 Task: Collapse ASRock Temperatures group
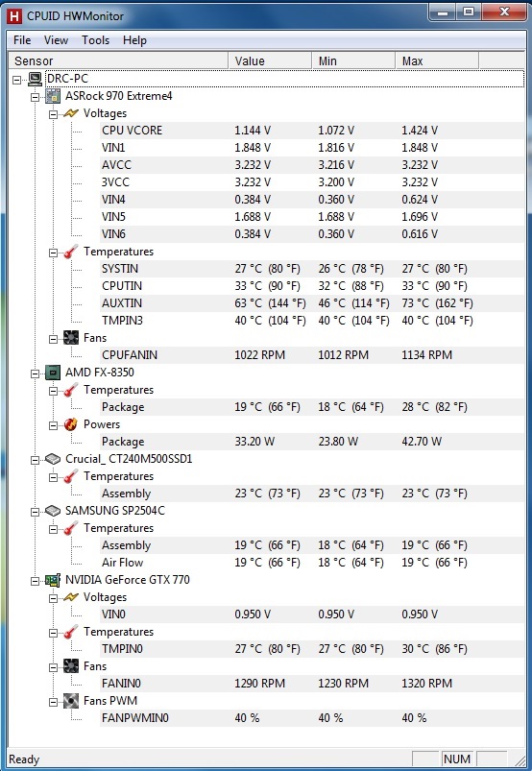(53, 253)
